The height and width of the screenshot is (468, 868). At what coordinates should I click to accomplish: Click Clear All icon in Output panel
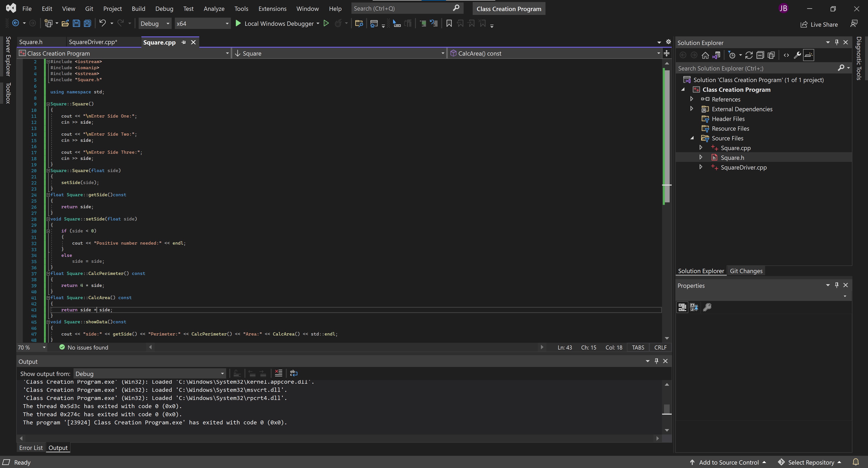click(278, 373)
